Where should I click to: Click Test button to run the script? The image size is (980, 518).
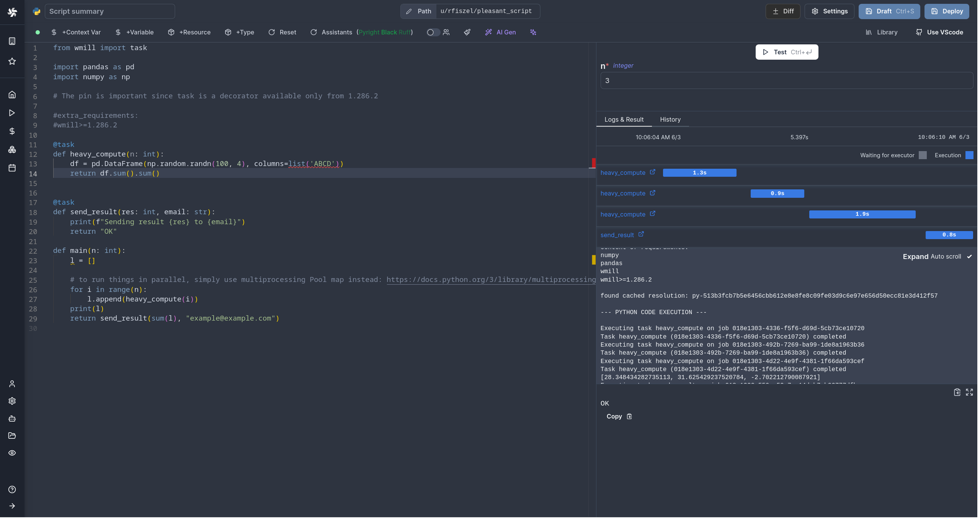coord(786,52)
